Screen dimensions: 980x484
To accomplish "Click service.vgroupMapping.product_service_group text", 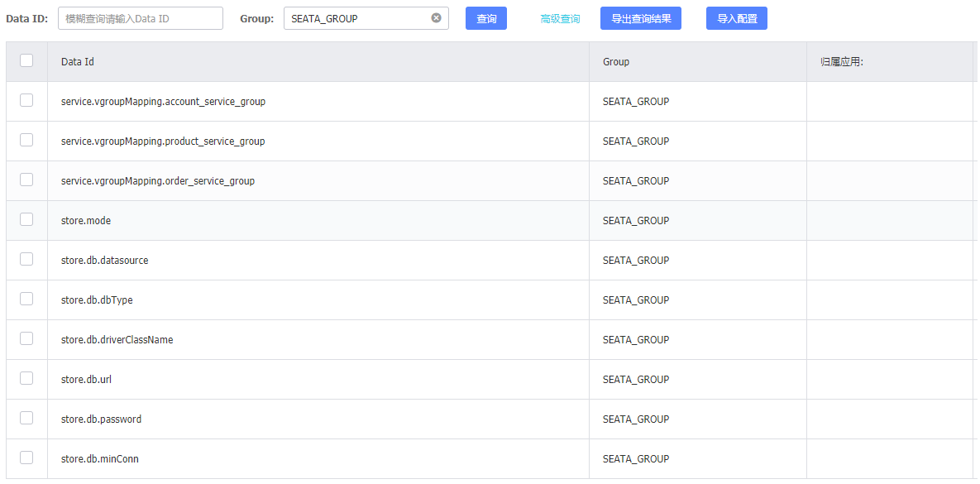I will point(163,141).
